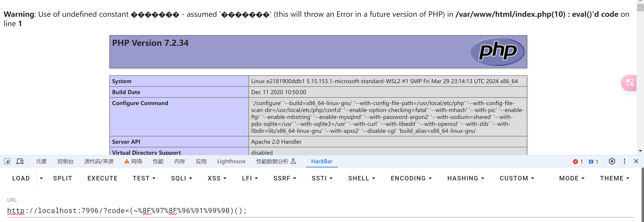Open the DevTools more options menu

click(x=624, y=161)
